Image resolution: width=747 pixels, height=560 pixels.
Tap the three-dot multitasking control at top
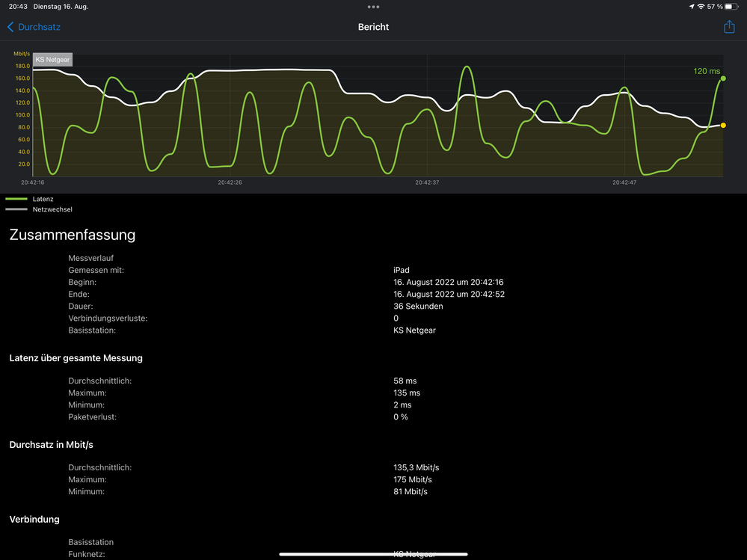pos(373,7)
